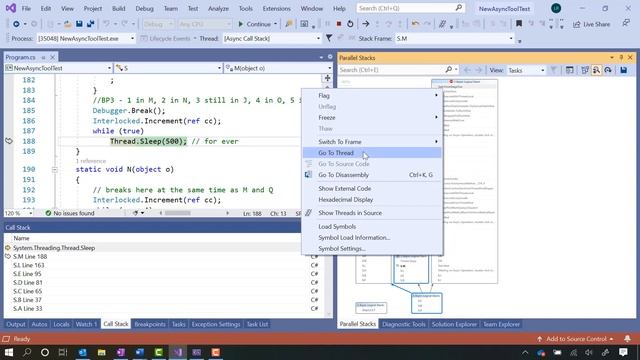Image resolution: width=640 pixels, height=360 pixels.
Task: Choose Symbol Settings... entry
Action: coord(371,249)
